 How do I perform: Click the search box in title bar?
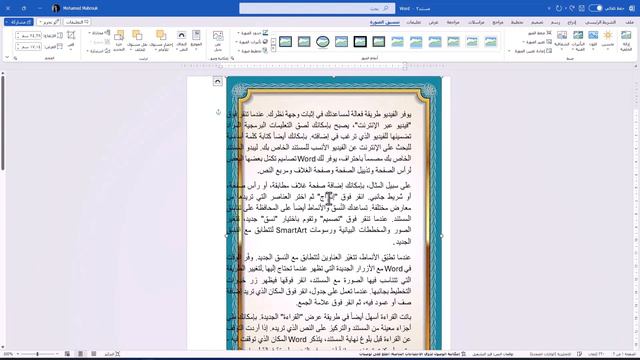tap(317, 8)
